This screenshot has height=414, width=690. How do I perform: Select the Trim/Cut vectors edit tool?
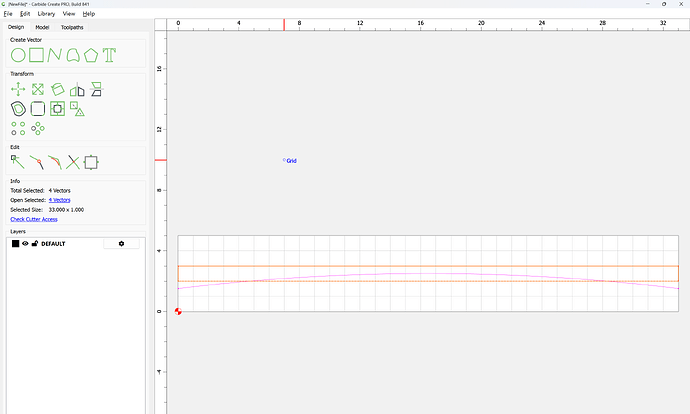click(37, 162)
